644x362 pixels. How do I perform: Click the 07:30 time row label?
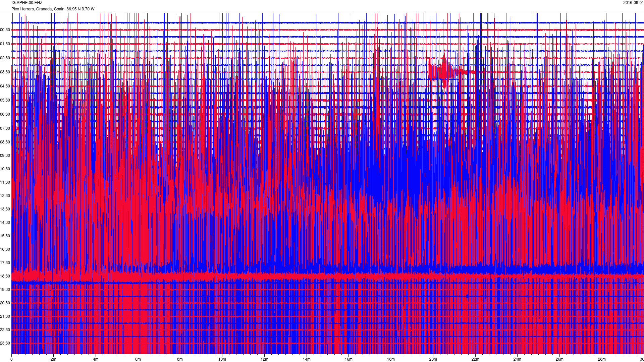(x=5, y=128)
